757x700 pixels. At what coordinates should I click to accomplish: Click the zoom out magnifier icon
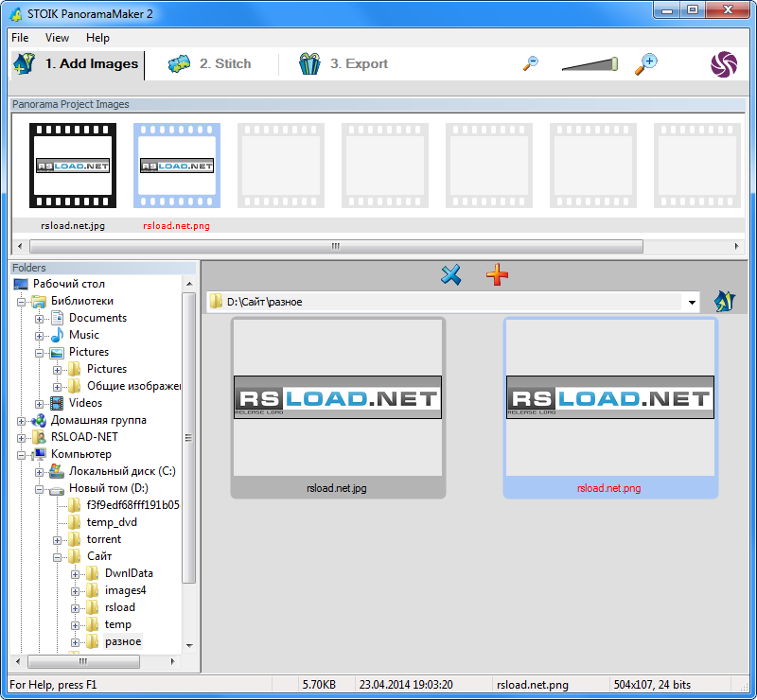point(531,63)
